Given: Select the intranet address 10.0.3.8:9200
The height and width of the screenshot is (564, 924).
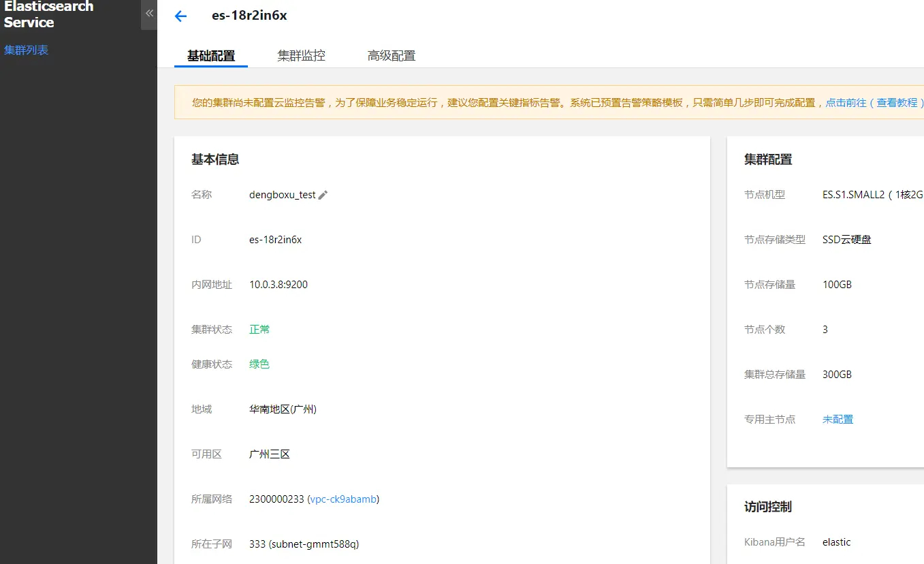Looking at the screenshot, I should pos(278,285).
